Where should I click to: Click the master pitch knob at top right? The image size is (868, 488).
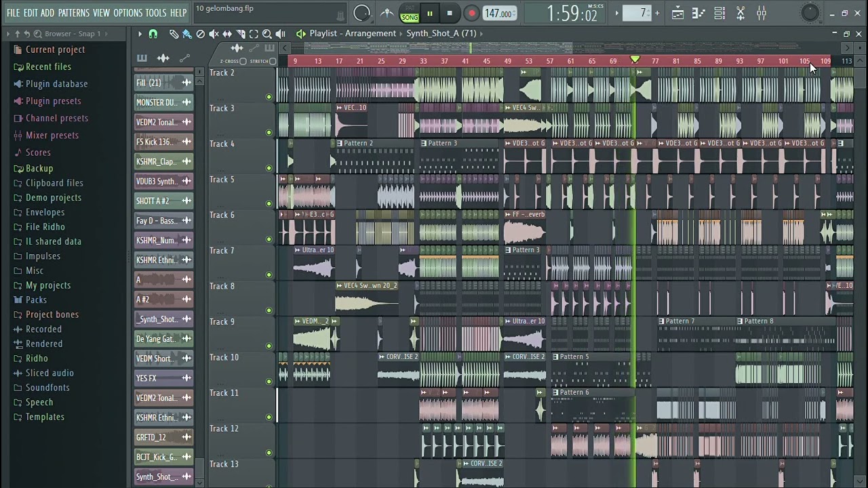(x=810, y=13)
